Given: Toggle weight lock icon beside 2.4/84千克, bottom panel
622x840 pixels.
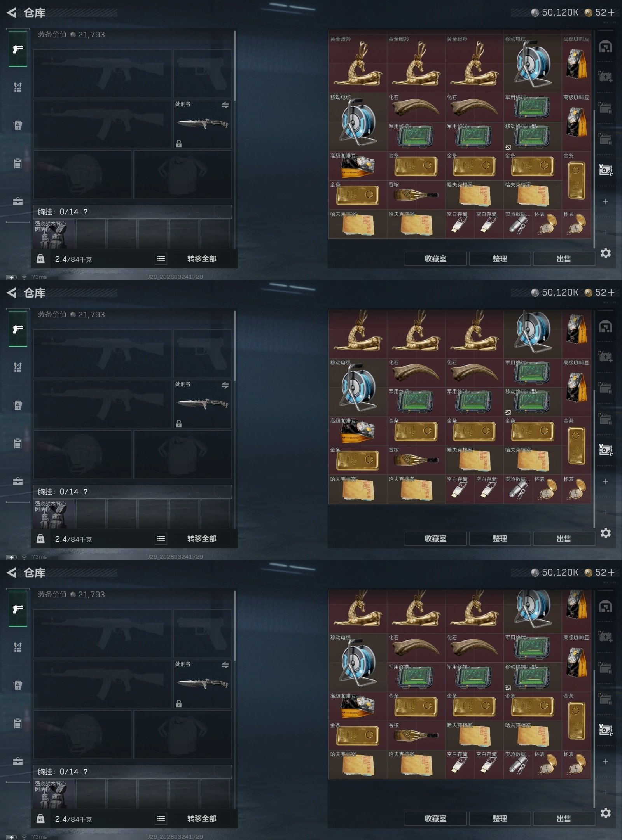Looking at the screenshot, I should coord(40,819).
